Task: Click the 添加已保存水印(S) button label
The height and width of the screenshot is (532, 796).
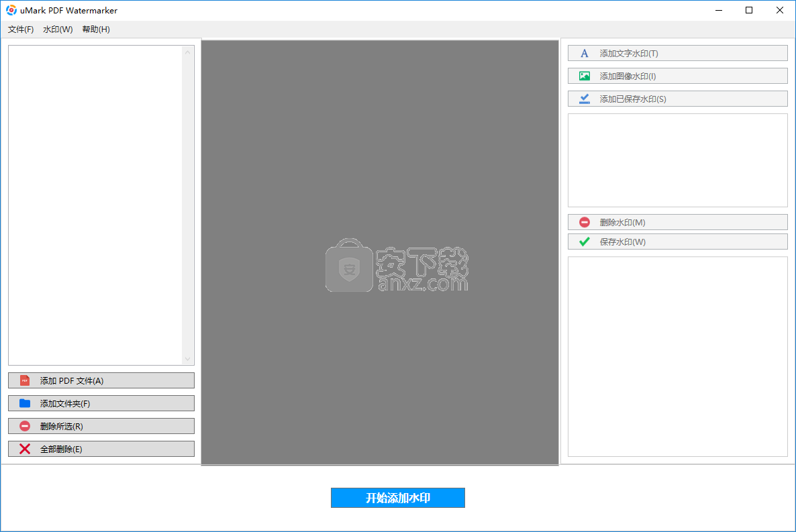Action: 633,99
